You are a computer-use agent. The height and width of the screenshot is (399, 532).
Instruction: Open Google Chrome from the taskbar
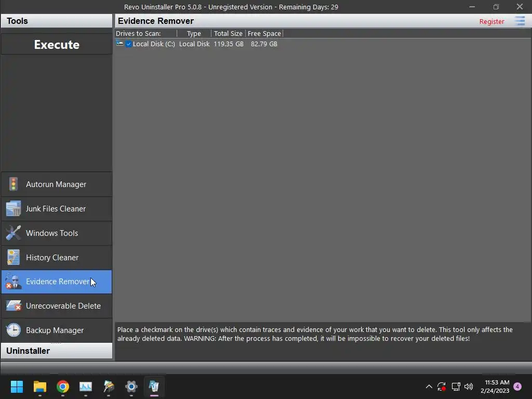pos(63,387)
